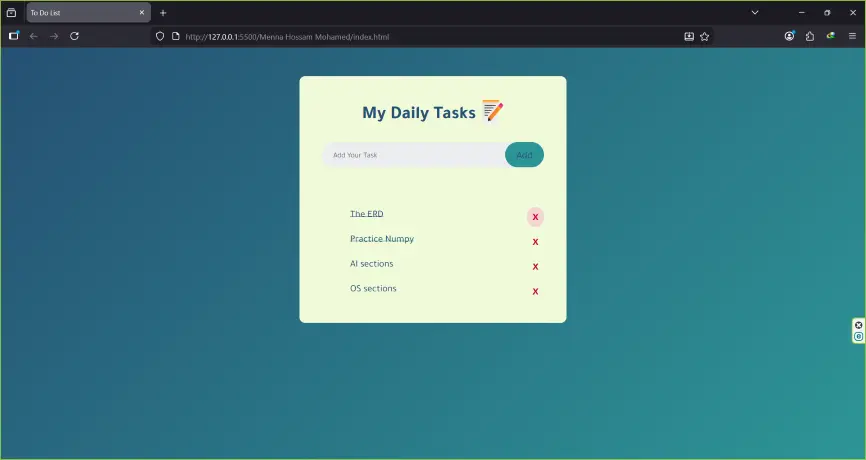This screenshot has width=866, height=460.
Task: Mark 'Practice Numpy' task as done
Action: point(382,239)
